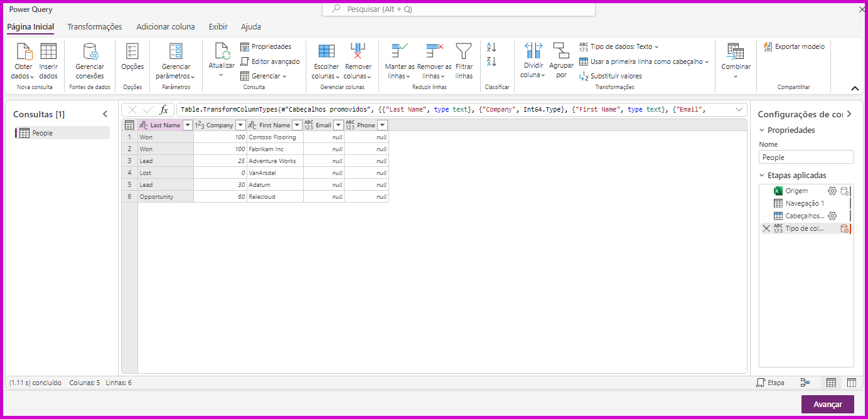Switch to Transformações tab
868x419 pixels.
pos(95,27)
